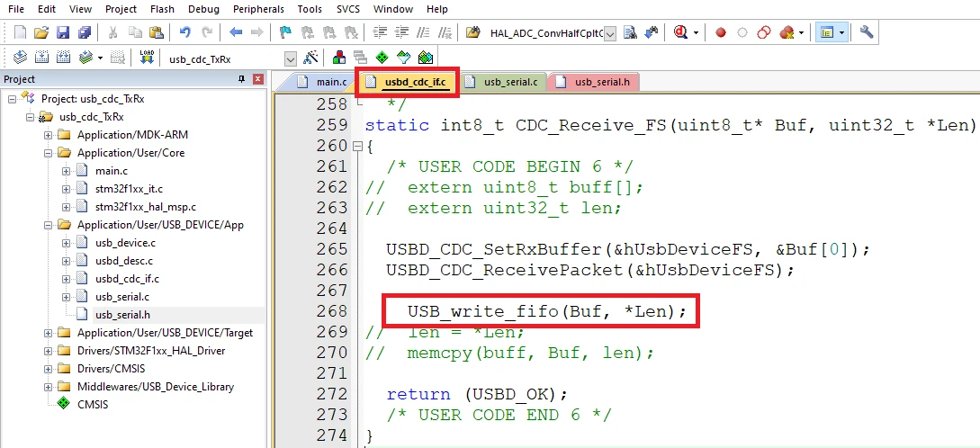The height and width of the screenshot is (448, 980).
Task: Collapse the function block at line 260
Action: tap(358, 146)
